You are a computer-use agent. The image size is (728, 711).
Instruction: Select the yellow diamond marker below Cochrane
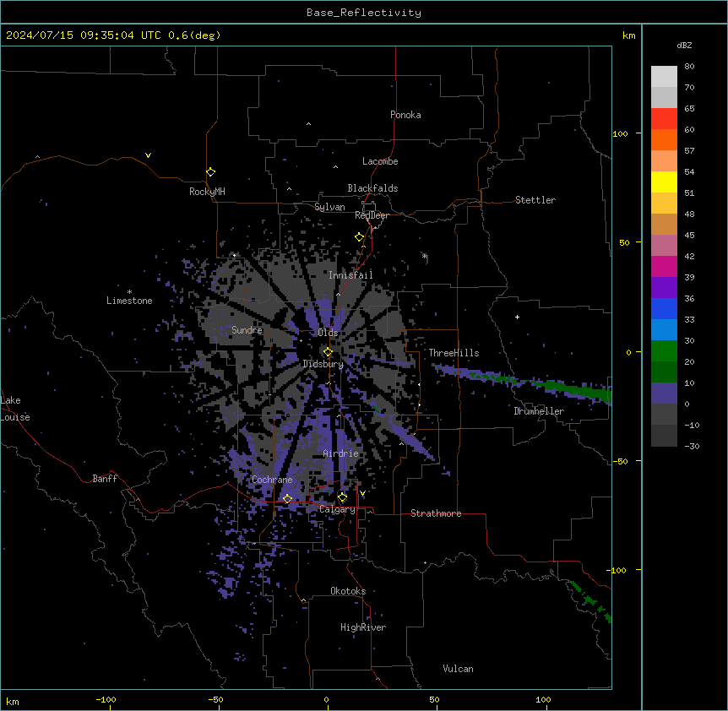point(287,499)
